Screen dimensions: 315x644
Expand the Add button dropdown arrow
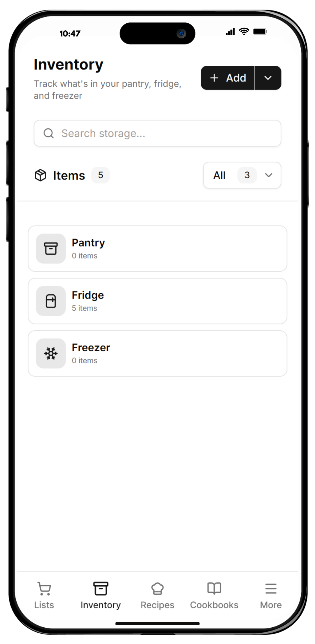[268, 78]
